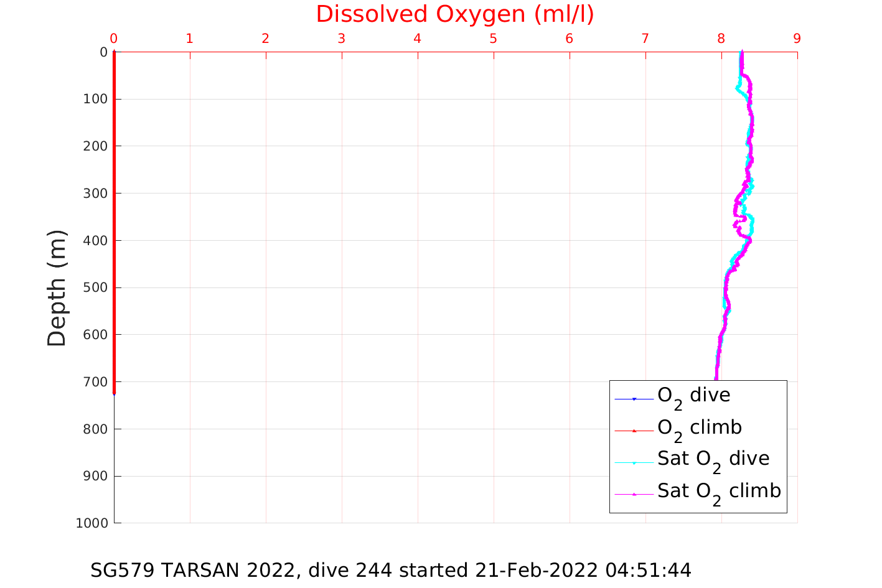
Task: Click the oxygen axis tick label 1
Action: tap(190, 39)
